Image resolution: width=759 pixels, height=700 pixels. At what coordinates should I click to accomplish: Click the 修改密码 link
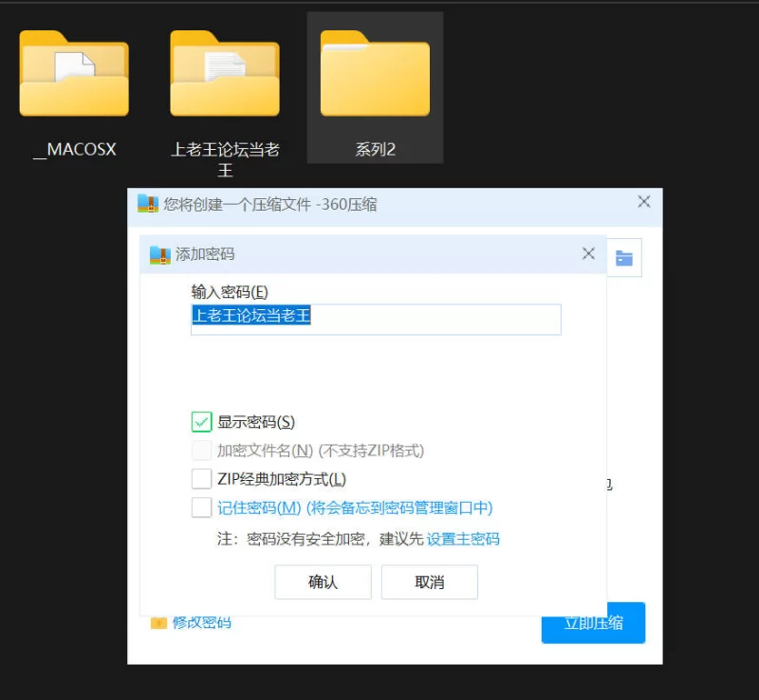point(202,622)
